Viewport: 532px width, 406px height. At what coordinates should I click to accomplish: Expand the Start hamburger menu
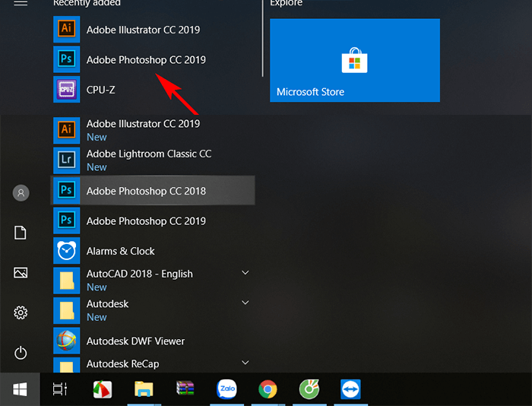pos(21,4)
